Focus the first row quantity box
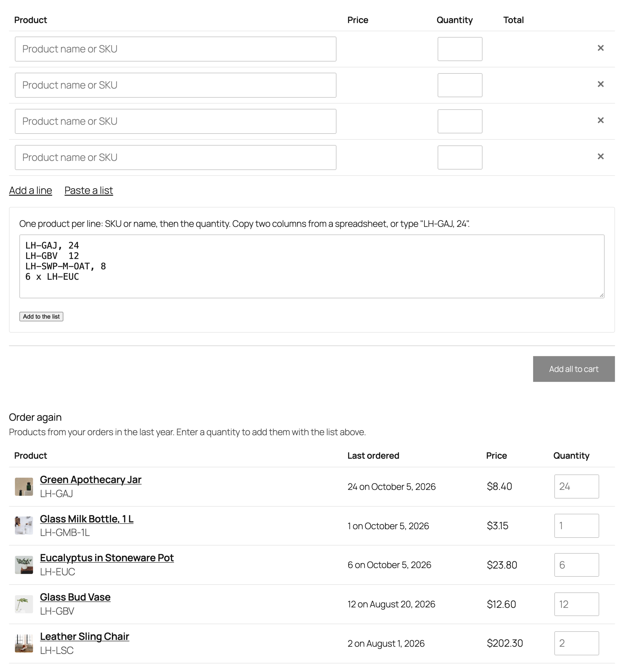 [460, 49]
